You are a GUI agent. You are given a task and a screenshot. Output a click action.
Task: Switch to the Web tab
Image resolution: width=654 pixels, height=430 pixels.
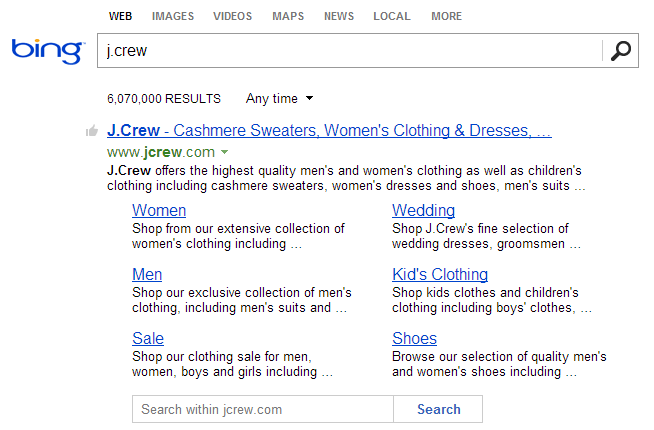pos(121,16)
